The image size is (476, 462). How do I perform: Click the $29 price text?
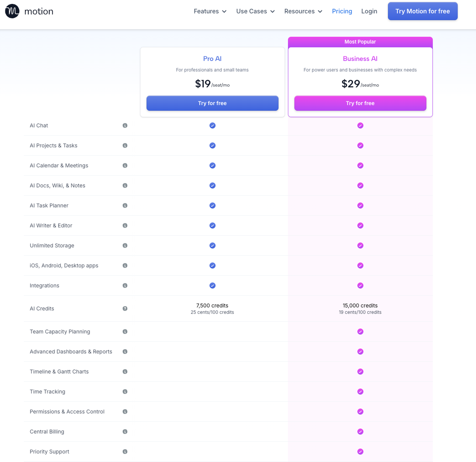tap(351, 84)
